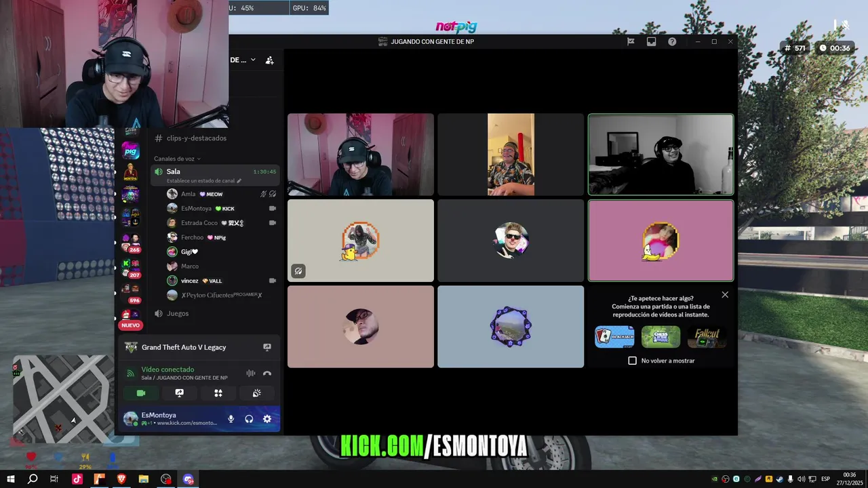Focus the light-blue participant avatar tile

(x=511, y=327)
